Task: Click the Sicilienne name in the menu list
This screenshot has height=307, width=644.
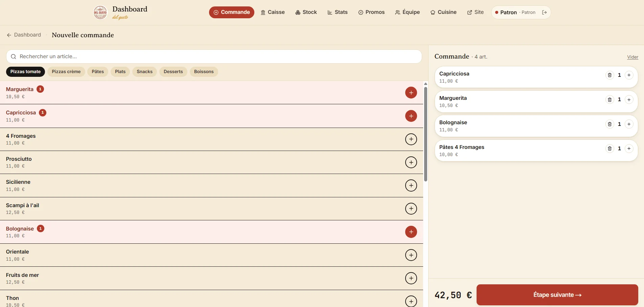Action: pyautogui.click(x=18, y=182)
